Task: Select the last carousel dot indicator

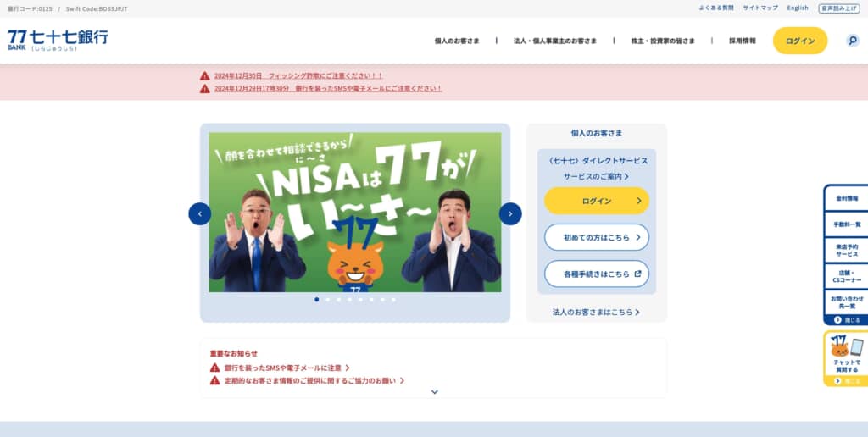Action: (x=393, y=299)
